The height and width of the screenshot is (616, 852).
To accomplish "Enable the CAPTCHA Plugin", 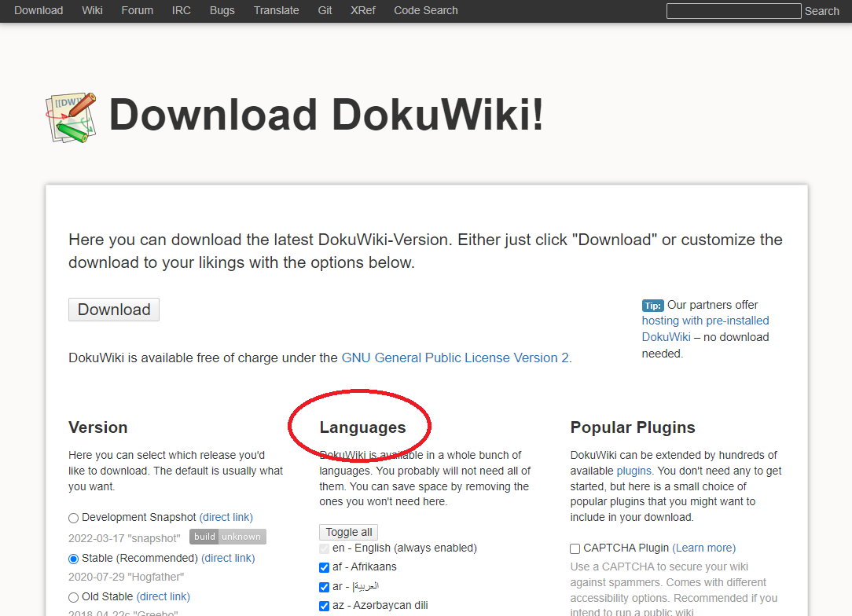I will pyautogui.click(x=575, y=548).
